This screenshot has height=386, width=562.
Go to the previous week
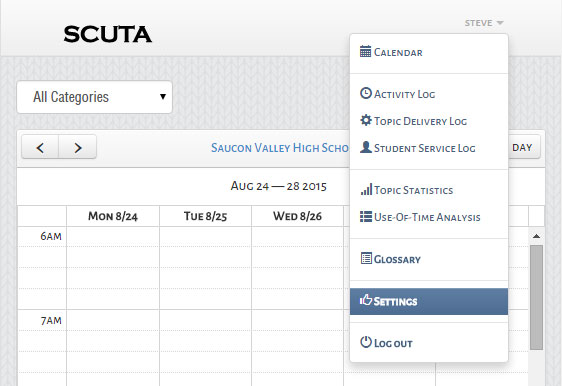pos(40,147)
